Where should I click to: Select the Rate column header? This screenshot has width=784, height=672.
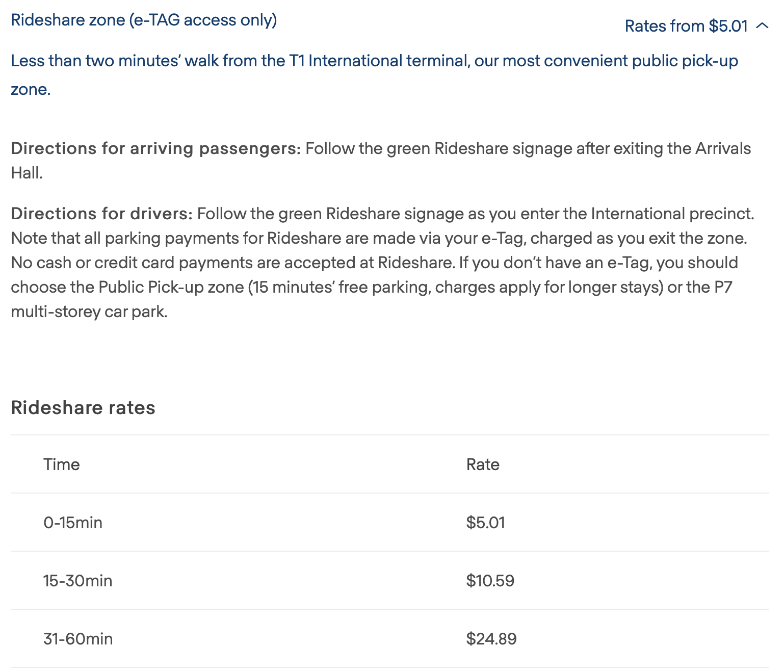tap(483, 464)
